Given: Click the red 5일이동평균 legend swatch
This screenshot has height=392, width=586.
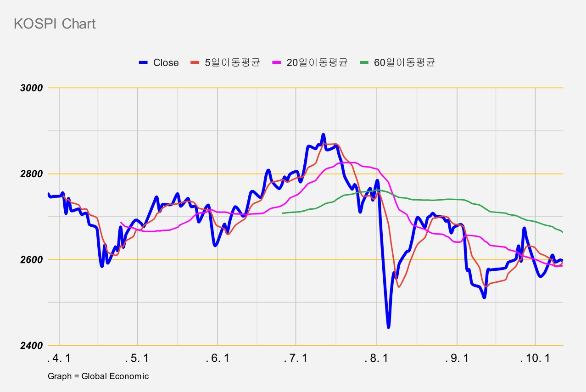Looking at the screenshot, I should pos(195,63).
